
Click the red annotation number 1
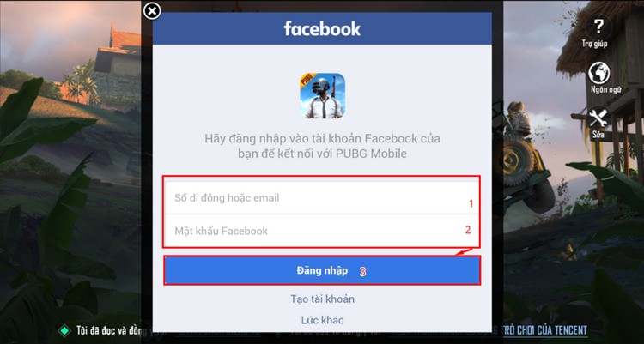(471, 203)
